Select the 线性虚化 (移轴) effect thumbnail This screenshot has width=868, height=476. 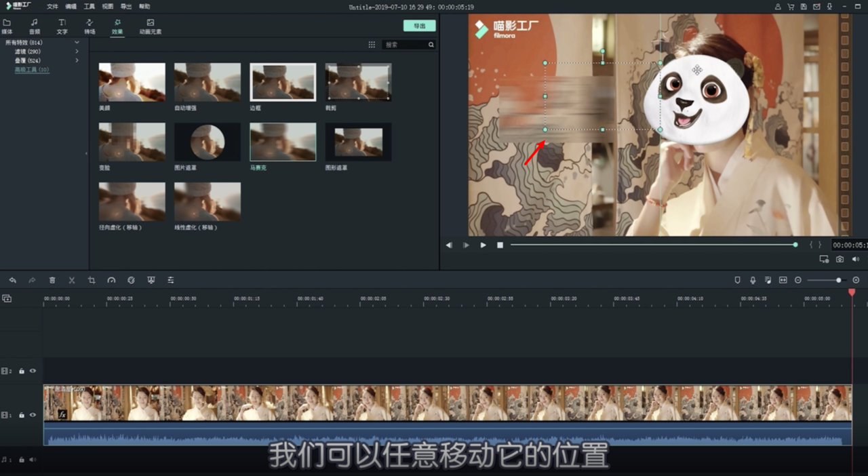point(208,201)
